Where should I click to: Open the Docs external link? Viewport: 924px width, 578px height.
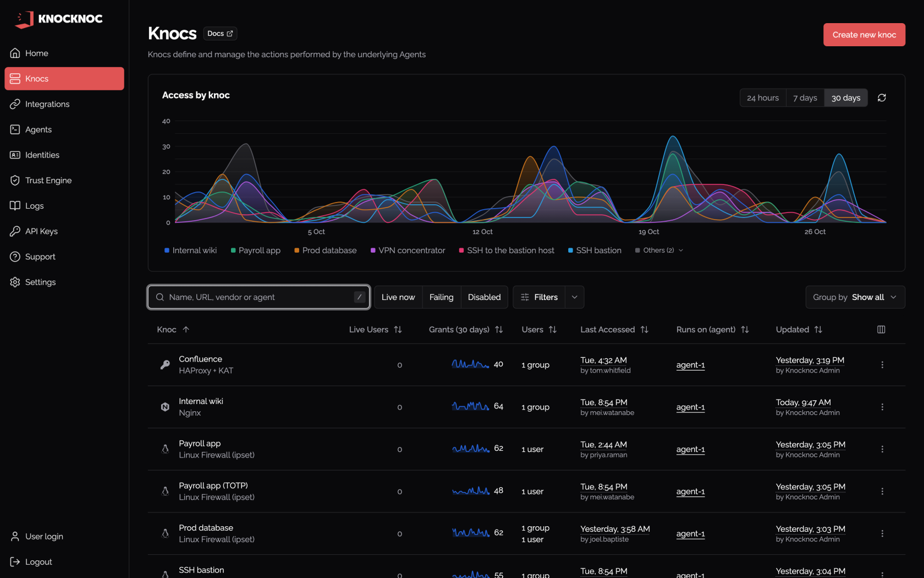(220, 34)
